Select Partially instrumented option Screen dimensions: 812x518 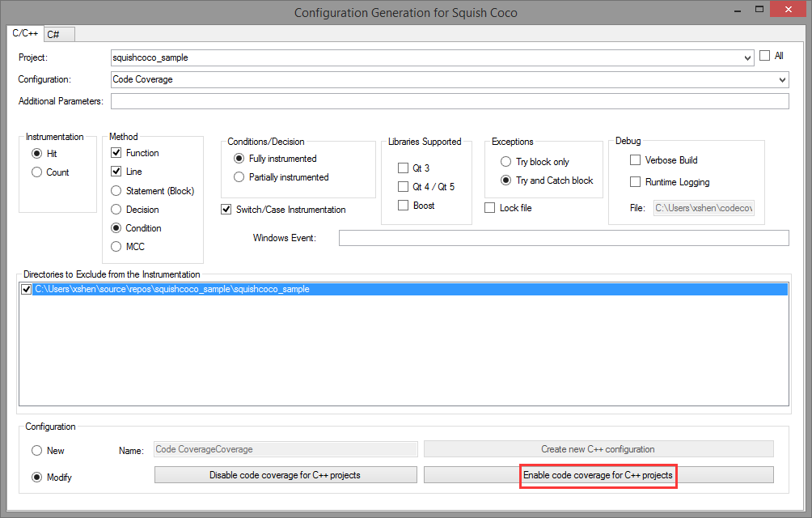click(x=239, y=177)
